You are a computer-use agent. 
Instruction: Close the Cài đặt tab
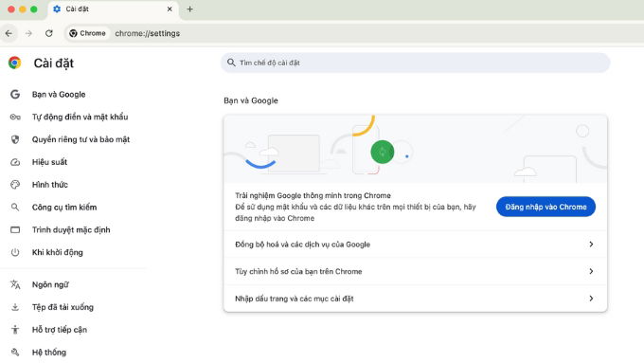170,9
